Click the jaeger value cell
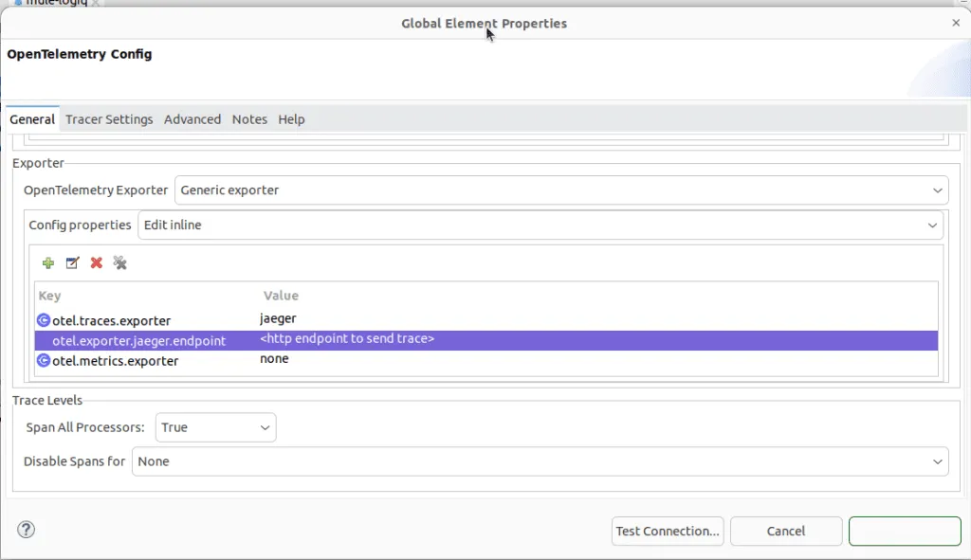971x560 pixels. 279,319
